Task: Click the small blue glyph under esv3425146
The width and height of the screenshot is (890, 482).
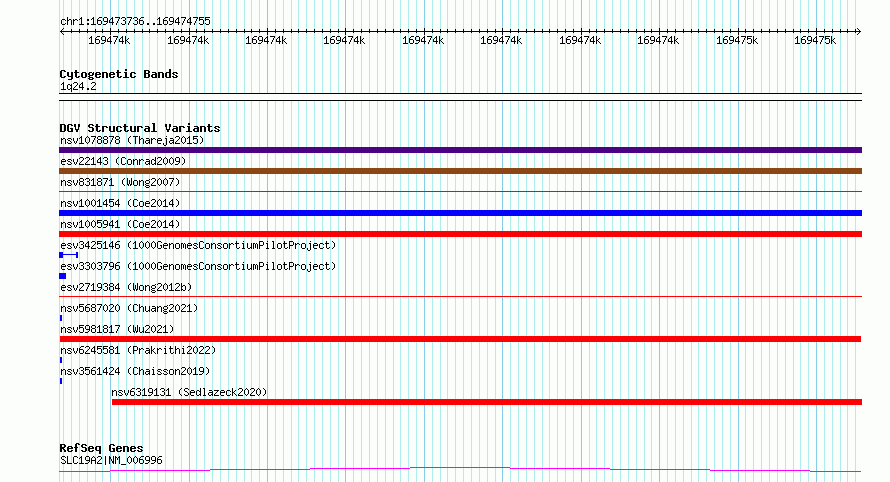Action: tap(69, 255)
